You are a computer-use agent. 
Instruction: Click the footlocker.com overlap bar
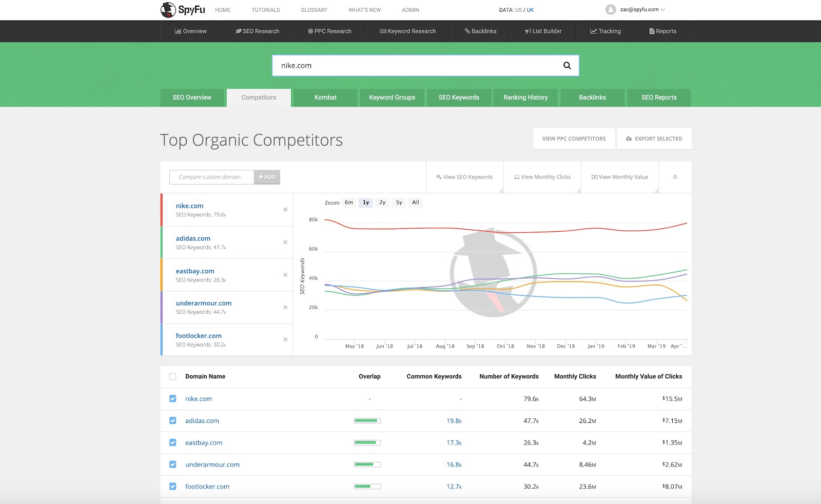click(367, 487)
